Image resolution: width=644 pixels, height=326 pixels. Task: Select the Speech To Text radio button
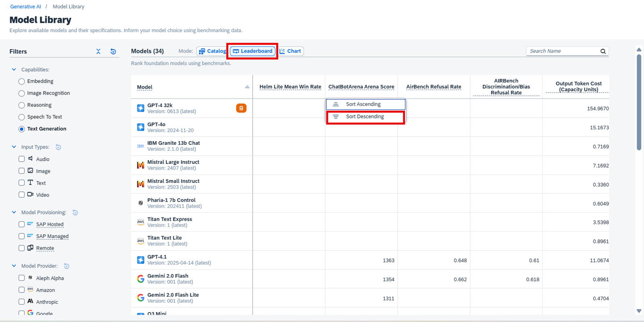(22, 117)
